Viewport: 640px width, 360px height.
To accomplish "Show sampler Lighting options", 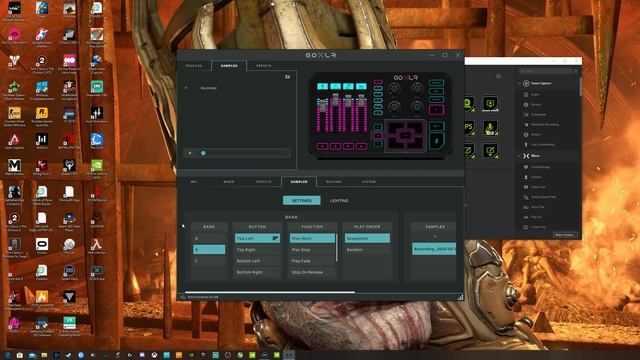I will point(339,200).
